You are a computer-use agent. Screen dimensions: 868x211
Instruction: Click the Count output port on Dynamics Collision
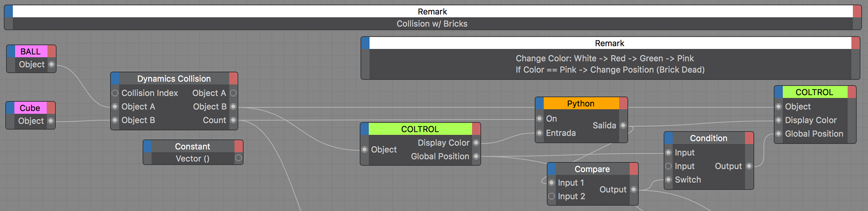(233, 120)
